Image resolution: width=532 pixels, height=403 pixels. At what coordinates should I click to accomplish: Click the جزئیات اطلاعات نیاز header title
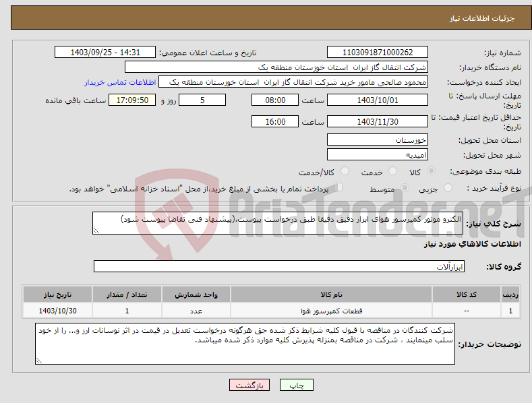tap(482, 18)
